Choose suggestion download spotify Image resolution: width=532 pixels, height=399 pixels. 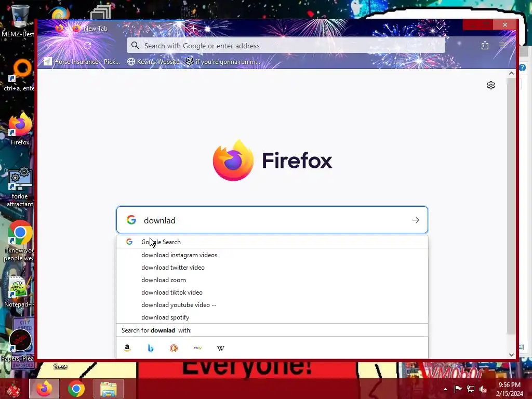272,317
